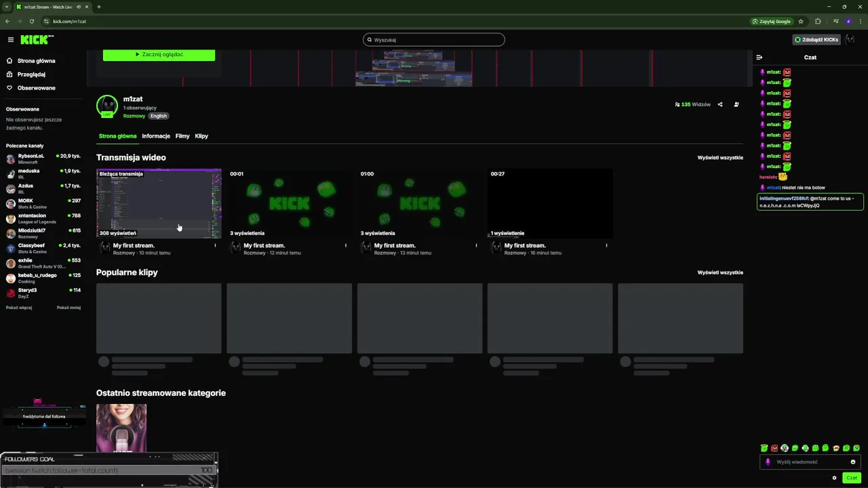The height and width of the screenshot is (488, 868).
Task: Open the browser tab search dropdown arrow
Action: [x=6, y=7]
